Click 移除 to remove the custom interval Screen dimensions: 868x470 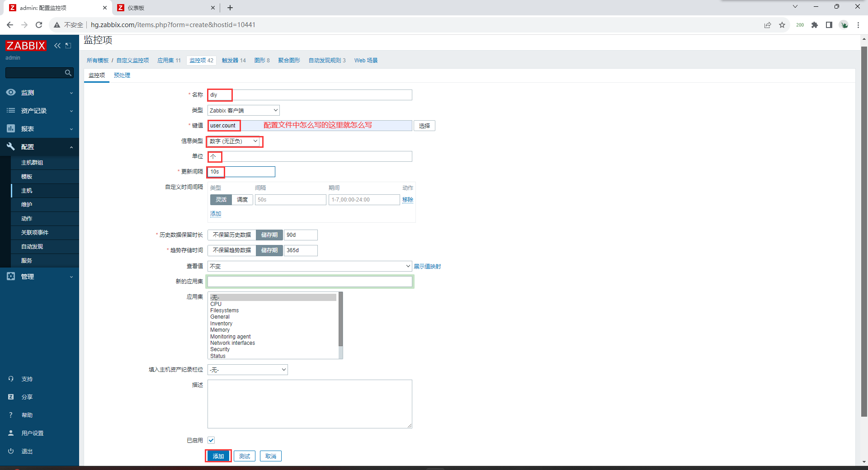(408, 200)
